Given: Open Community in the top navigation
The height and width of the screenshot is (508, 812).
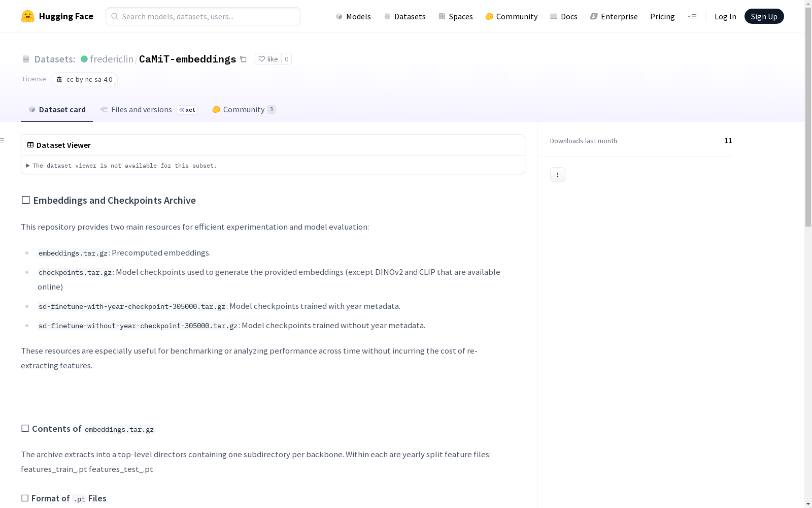Looking at the screenshot, I should tap(512, 16).
